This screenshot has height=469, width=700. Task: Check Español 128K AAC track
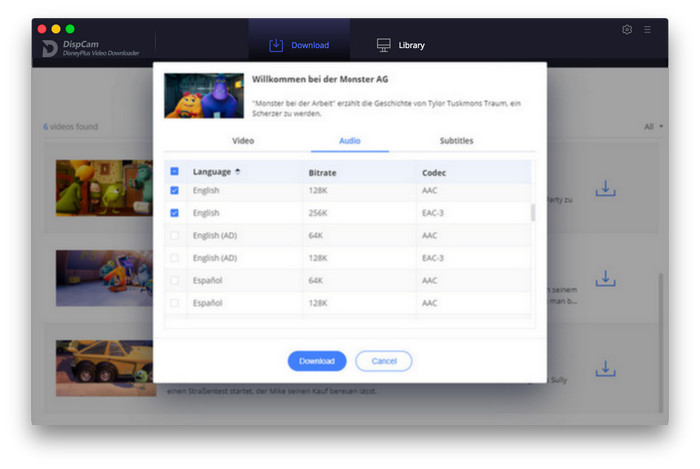click(x=175, y=303)
